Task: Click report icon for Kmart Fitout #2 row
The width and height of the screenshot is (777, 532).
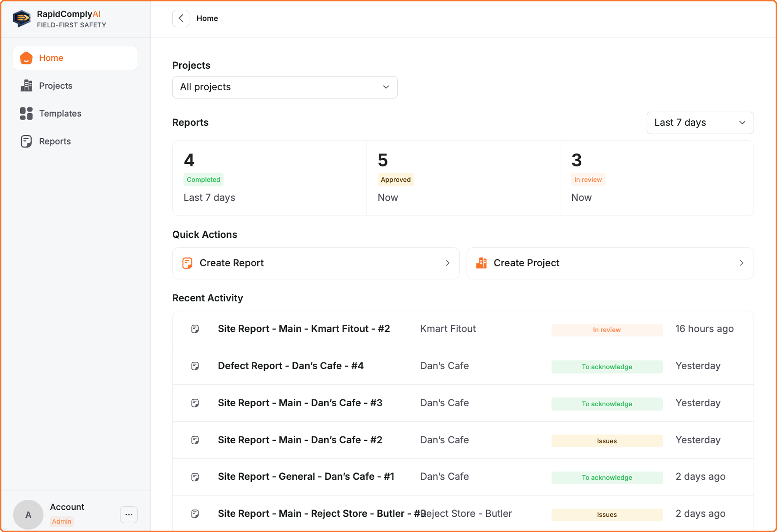Action: 195,329
